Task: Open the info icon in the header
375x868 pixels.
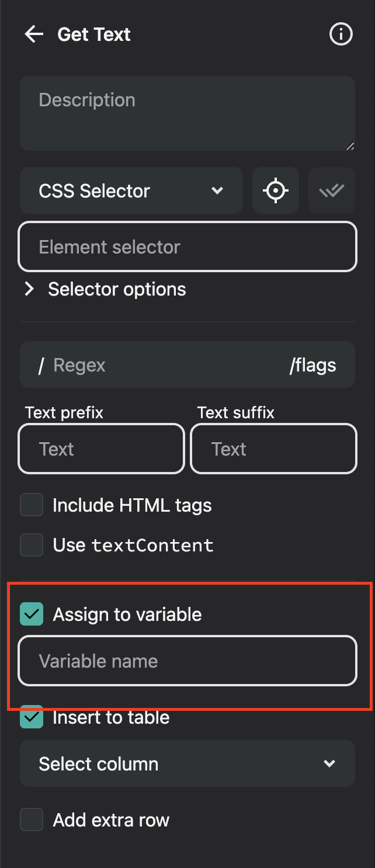Action: click(x=341, y=34)
